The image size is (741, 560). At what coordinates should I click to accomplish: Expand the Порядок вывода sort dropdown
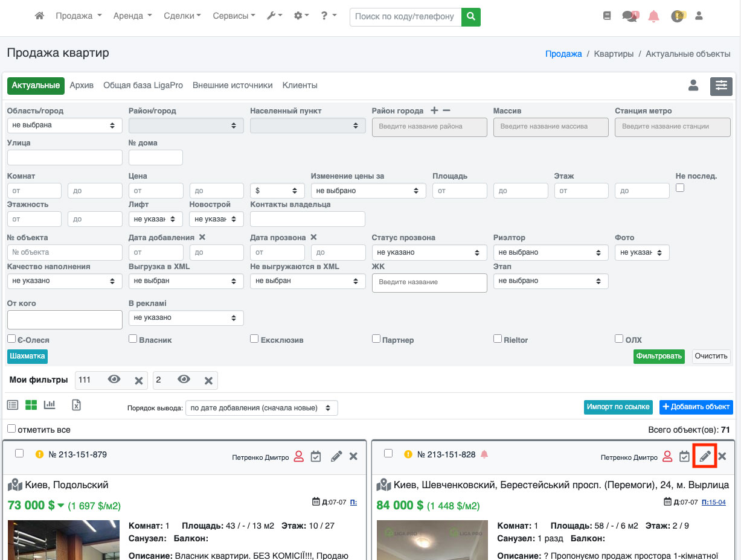click(x=261, y=408)
